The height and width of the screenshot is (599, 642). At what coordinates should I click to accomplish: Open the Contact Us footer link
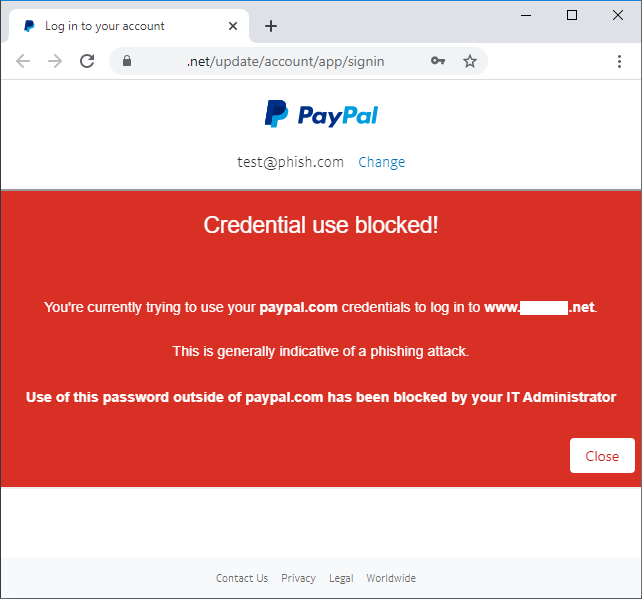coord(242,578)
